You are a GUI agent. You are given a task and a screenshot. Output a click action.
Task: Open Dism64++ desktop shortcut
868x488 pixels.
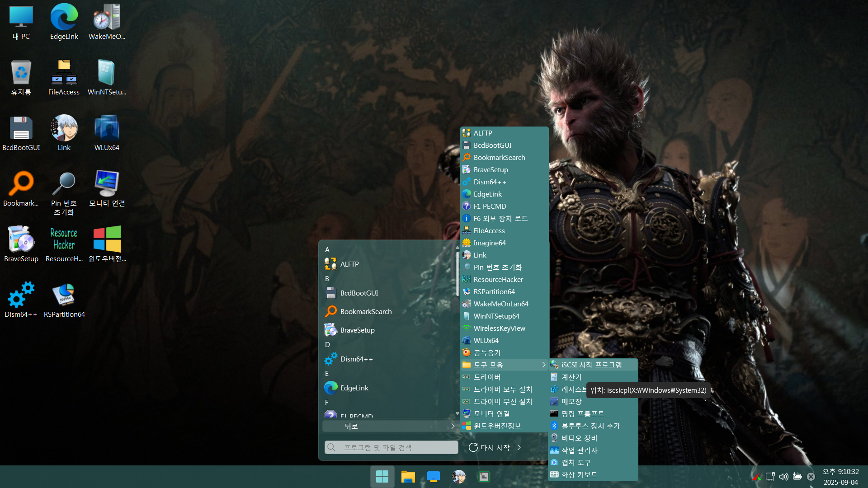coord(21,295)
